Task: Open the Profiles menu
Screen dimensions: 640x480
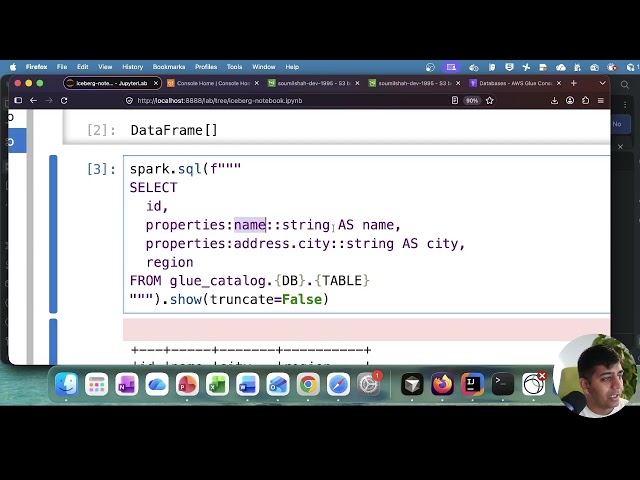Action: 206,67
